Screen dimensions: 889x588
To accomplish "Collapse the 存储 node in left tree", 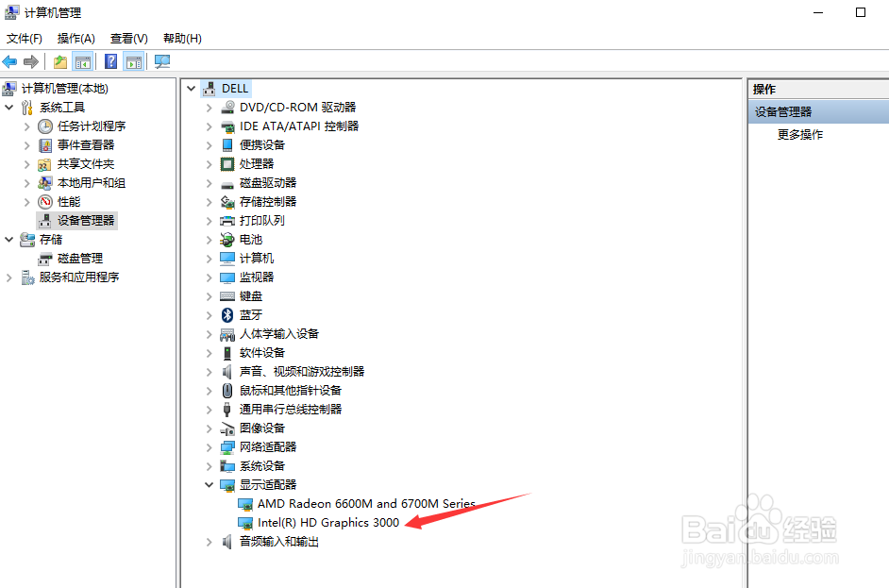I will [8, 240].
